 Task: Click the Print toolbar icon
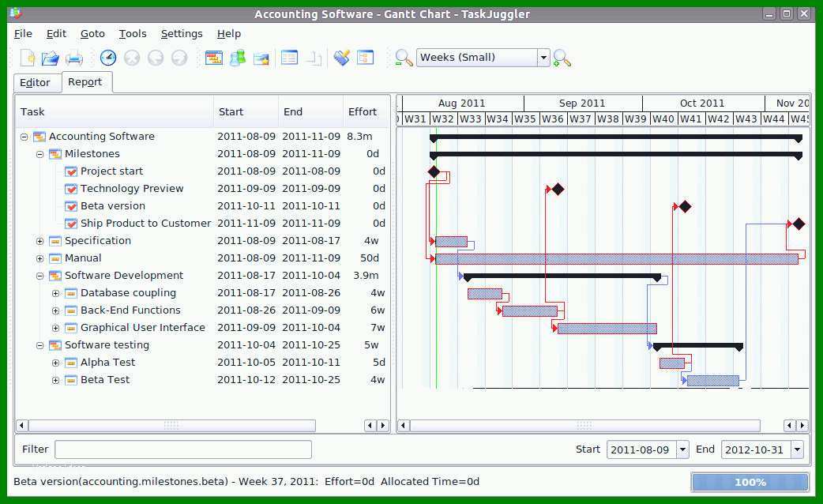74,58
